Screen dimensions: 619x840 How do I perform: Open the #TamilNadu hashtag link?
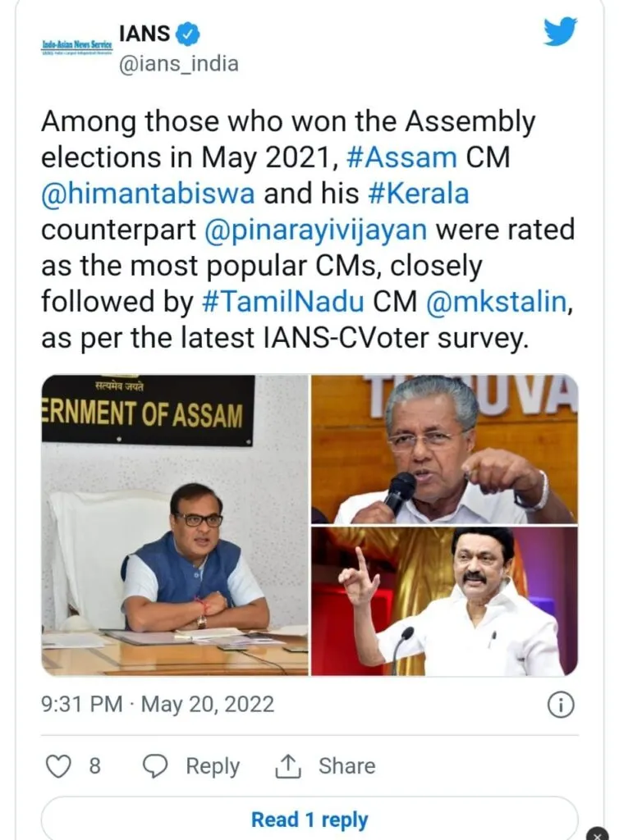pos(283,301)
